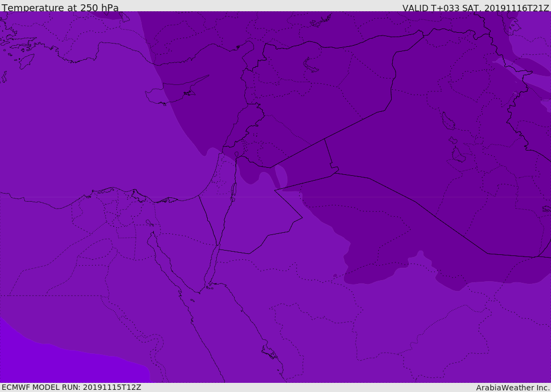This screenshot has height=392, width=551.
Task: Open the ArabiaWeather Inc. credit
Action: [x=513, y=388]
